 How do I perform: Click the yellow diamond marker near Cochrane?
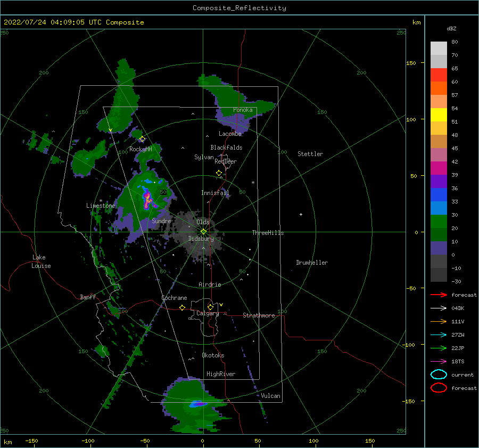(182, 308)
